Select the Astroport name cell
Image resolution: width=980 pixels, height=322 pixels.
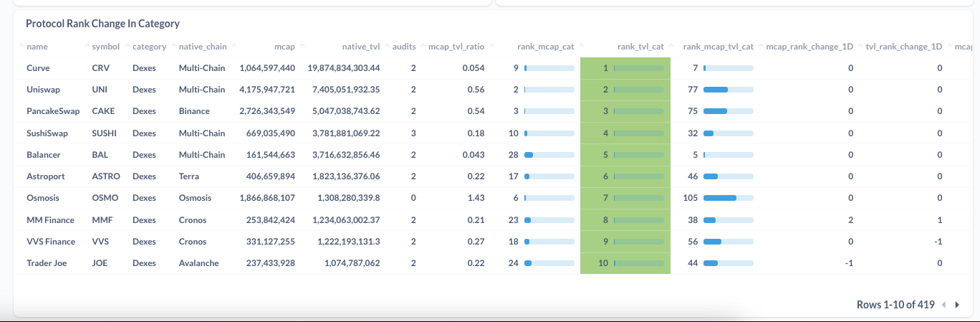point(45,176)
